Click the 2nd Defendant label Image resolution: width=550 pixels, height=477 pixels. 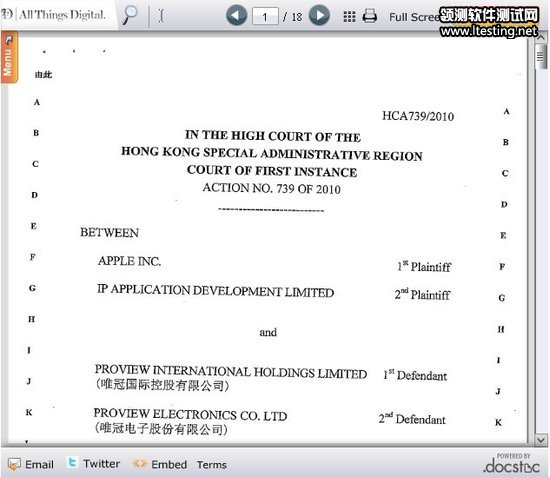click(412, 419)
